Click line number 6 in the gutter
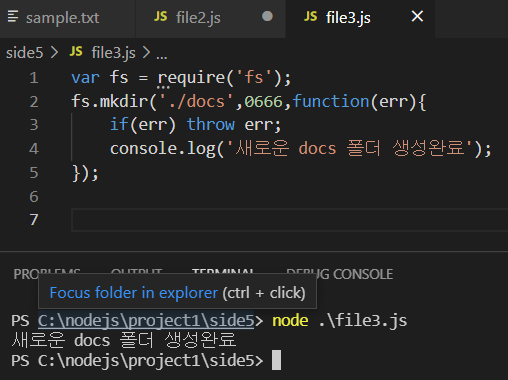Viewport: 508px width, 380px height. 34,197
